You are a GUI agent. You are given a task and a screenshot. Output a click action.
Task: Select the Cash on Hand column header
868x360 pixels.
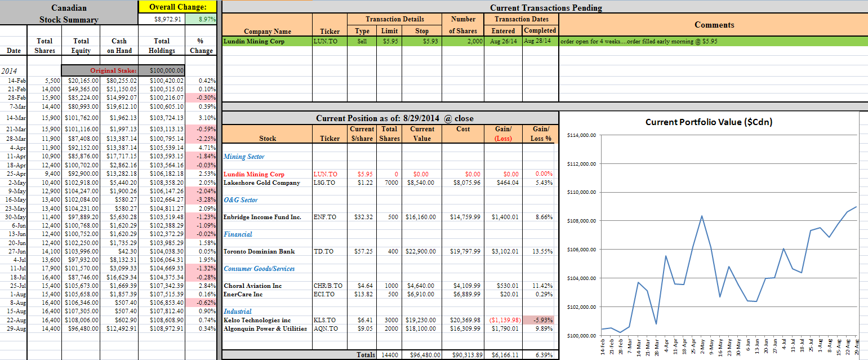click(x=119, y=46)
